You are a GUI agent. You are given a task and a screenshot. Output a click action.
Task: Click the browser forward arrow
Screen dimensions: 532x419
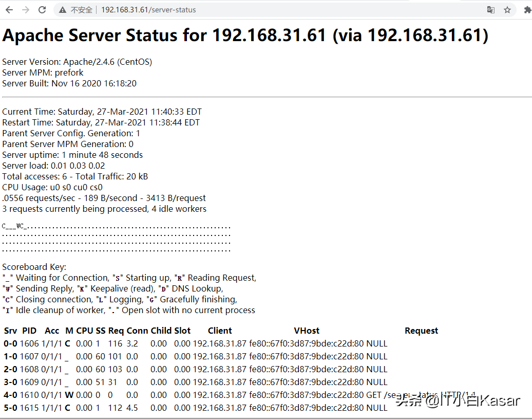[x=26, y=10]
